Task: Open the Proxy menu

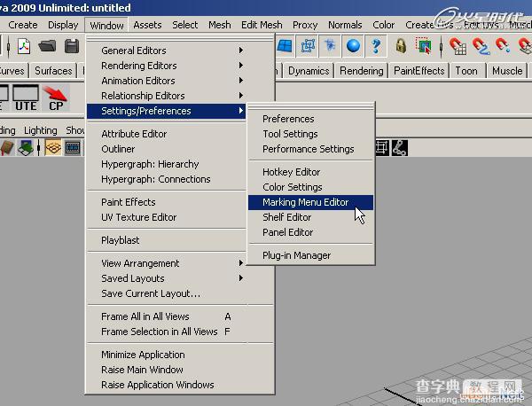Action: (305, 25)
